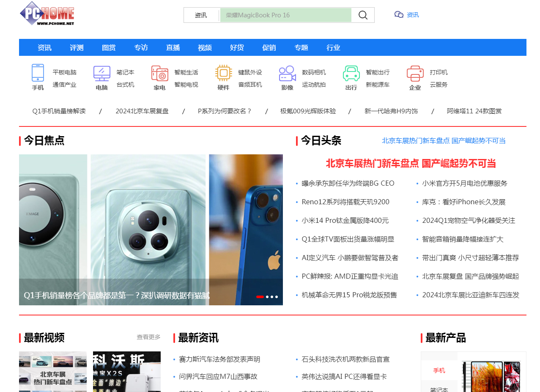Open the 行业 navigation tab
Image resolution: width=540 pixels, height=392 pixels.
pyautogui.click(x=333, y=47)
